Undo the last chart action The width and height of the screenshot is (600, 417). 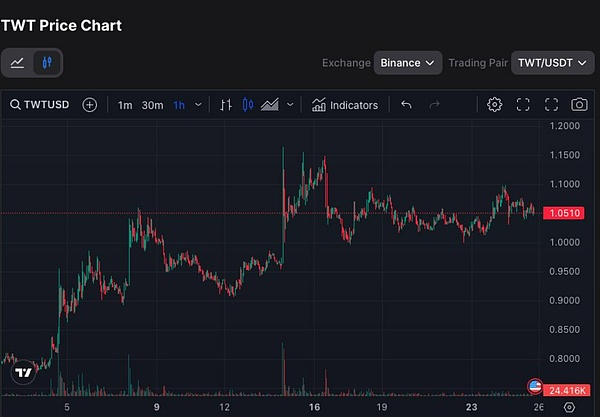point(406,105)
